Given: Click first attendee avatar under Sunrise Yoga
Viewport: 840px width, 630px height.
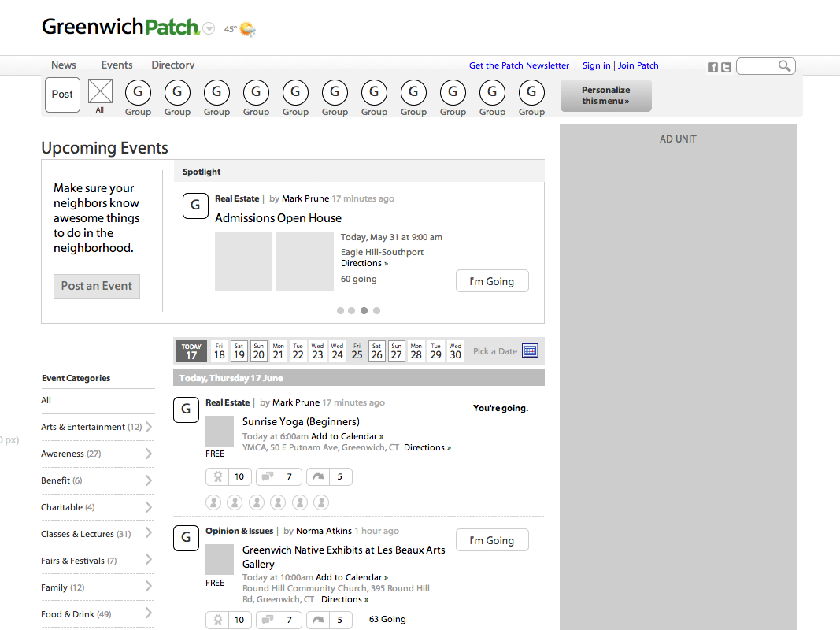Looking at the screenshot, I should point(213,502).
